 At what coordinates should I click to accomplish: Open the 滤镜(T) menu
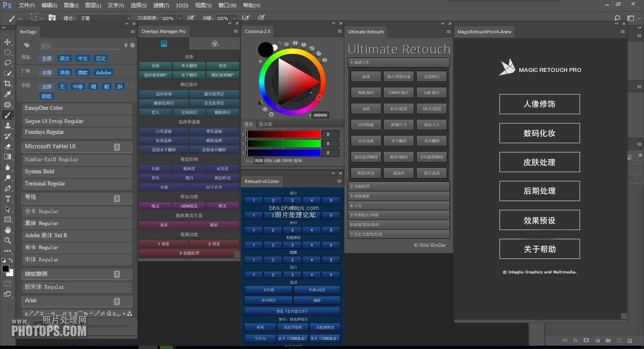pyautogui.click(x=161, y=5)
